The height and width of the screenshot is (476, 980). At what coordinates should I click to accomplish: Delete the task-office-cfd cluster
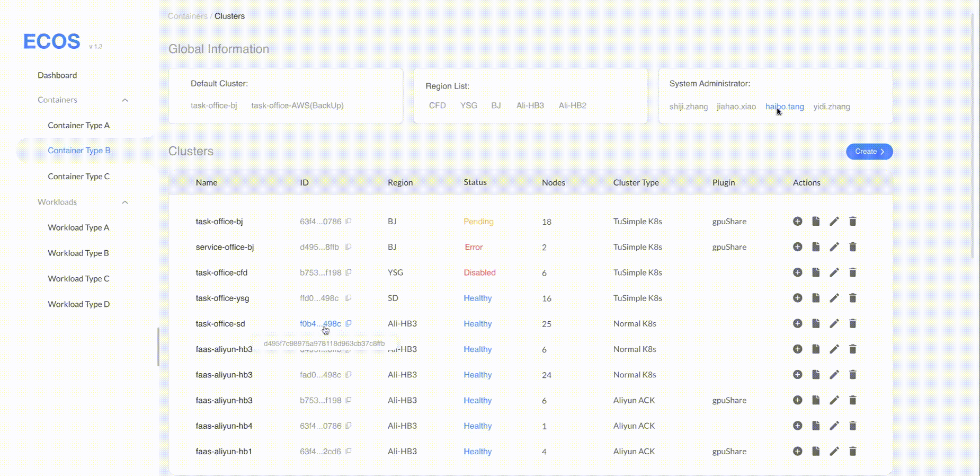point(852,272)
